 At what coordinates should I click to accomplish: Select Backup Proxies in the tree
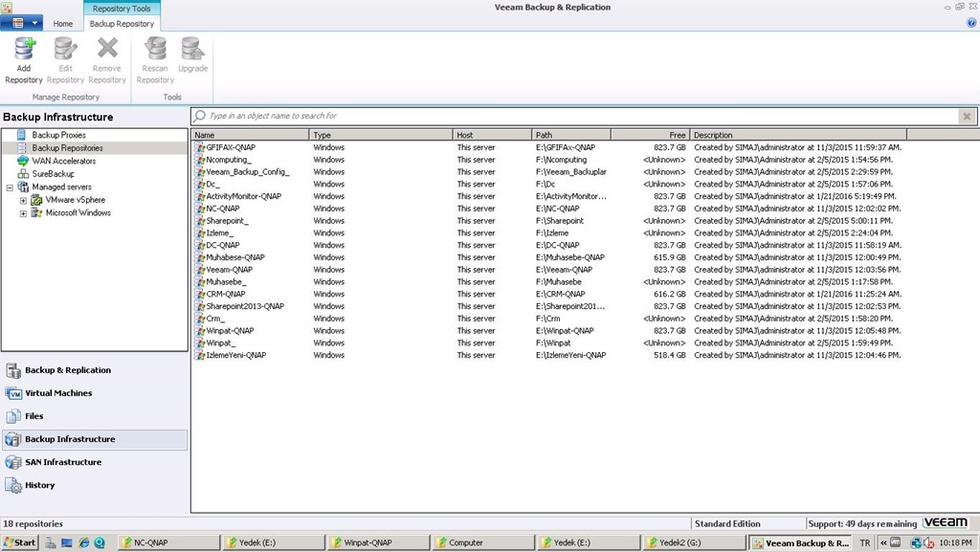58,136
